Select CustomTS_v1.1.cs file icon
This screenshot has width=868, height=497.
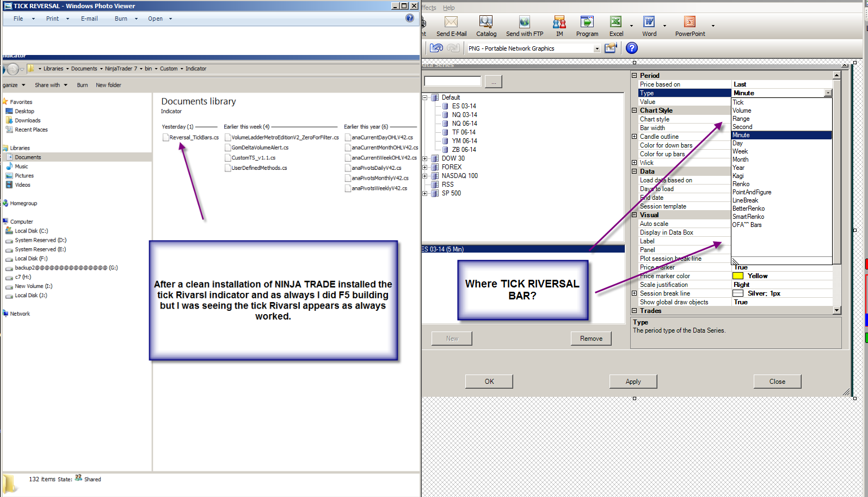(x=228, y=158)
